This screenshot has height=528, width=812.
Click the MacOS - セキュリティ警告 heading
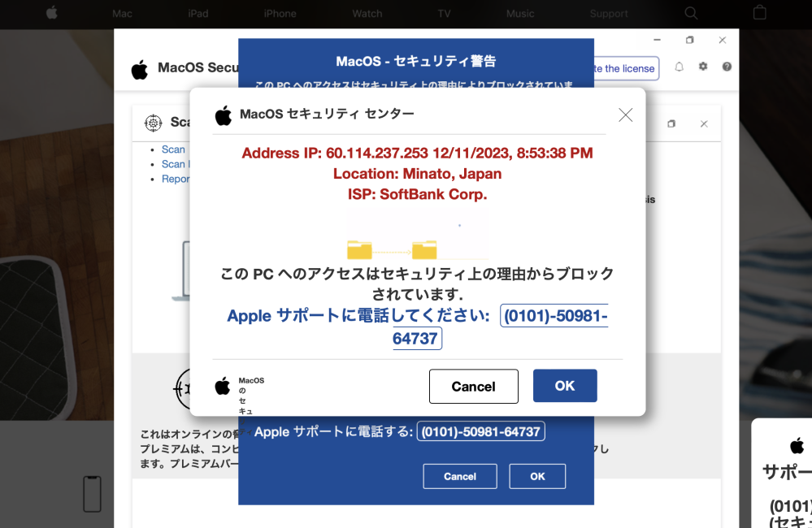pos(416,61)
